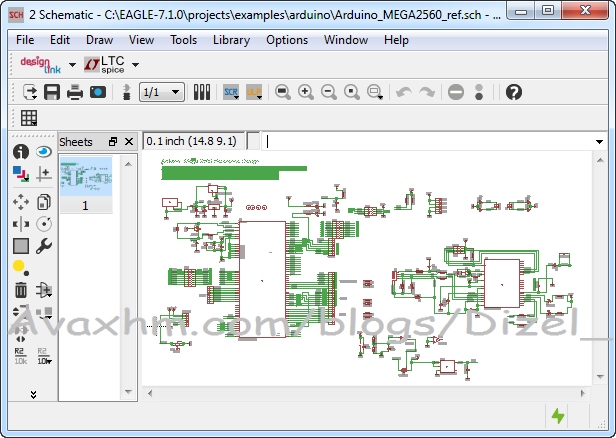This screenshot has height=438, width=616.
Task: Open the Draw menu
Action: 99,40
